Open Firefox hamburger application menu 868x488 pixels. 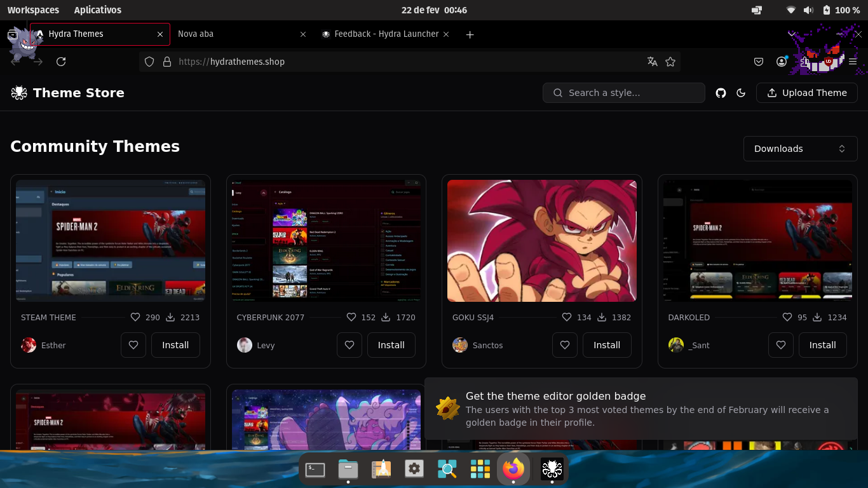[853, 62]
